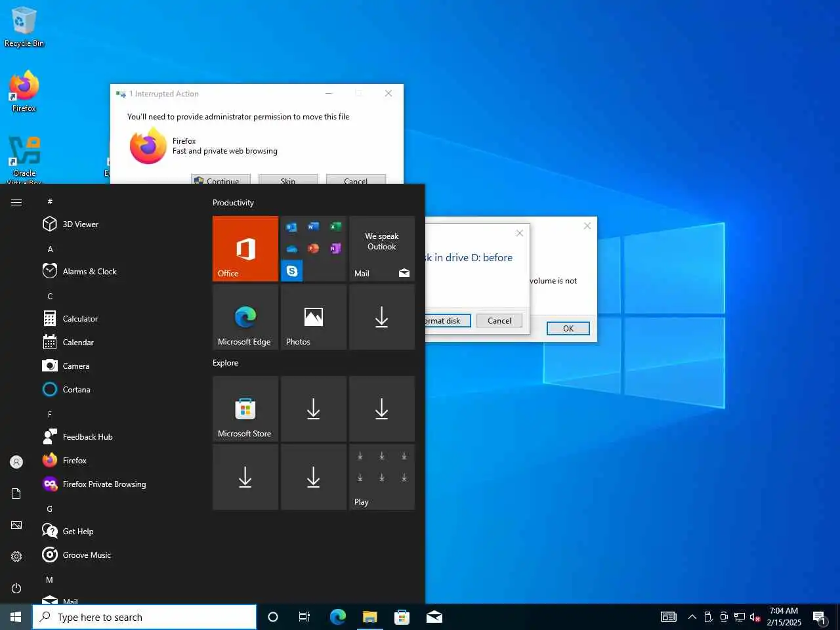Open Task View on the taskbar
The image size is (840, 630).
click(x=304, y=617)
